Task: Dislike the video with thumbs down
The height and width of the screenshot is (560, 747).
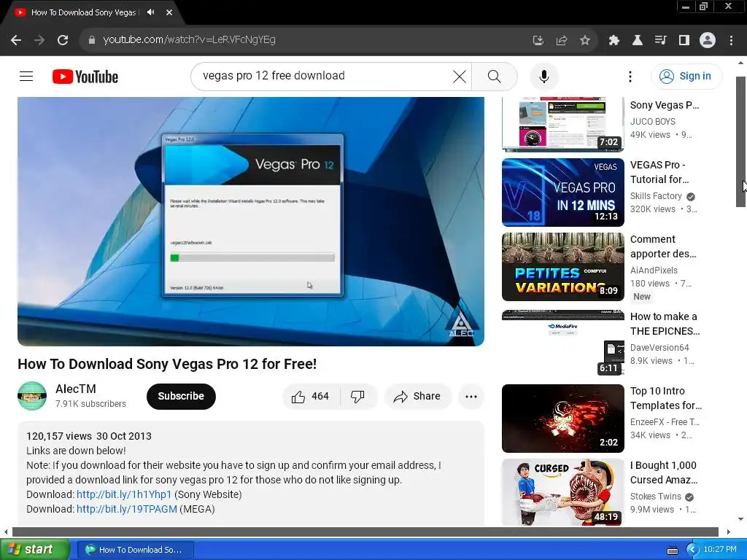Action: (x=357, y=396)
